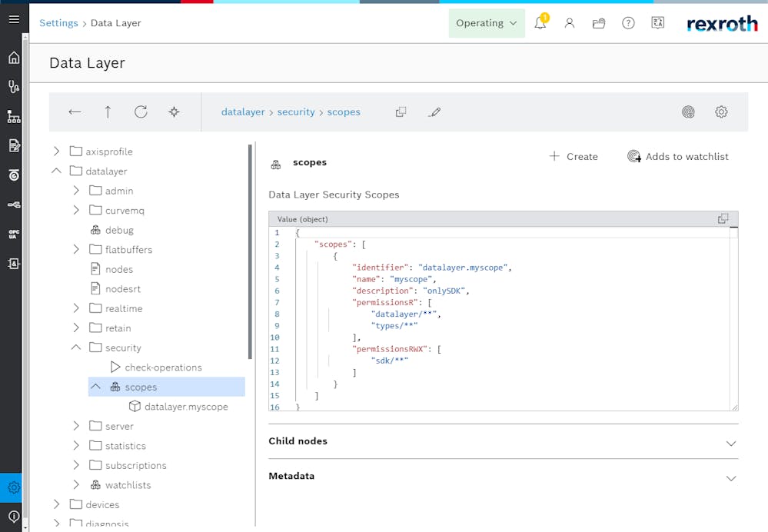Expand the axisprofile folder
Image resolution: width=768 pixels, height=532 pixels.
pyautogui.click(x=56, y=151)
